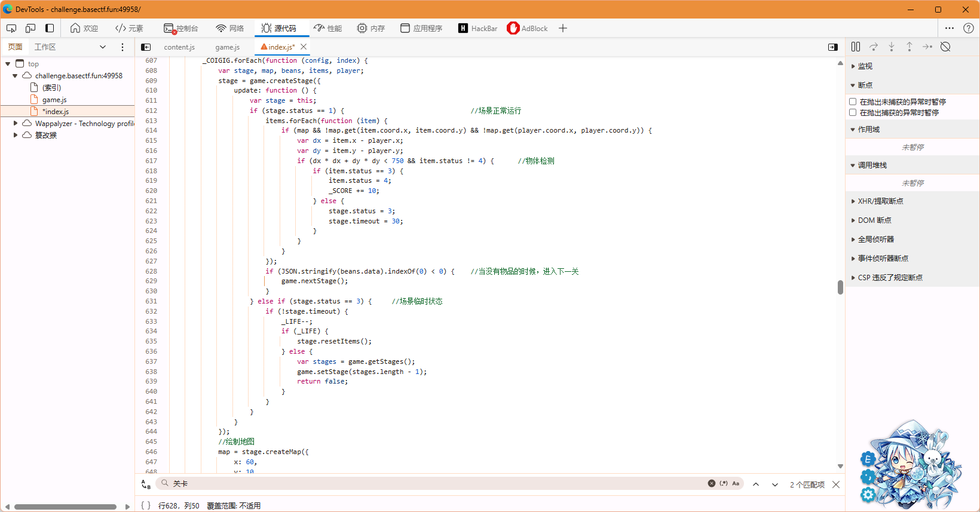The height and width of the screenshot is (512, 980).
Task: Click the deactivate breakpoints icon
Action: point(945,47)
